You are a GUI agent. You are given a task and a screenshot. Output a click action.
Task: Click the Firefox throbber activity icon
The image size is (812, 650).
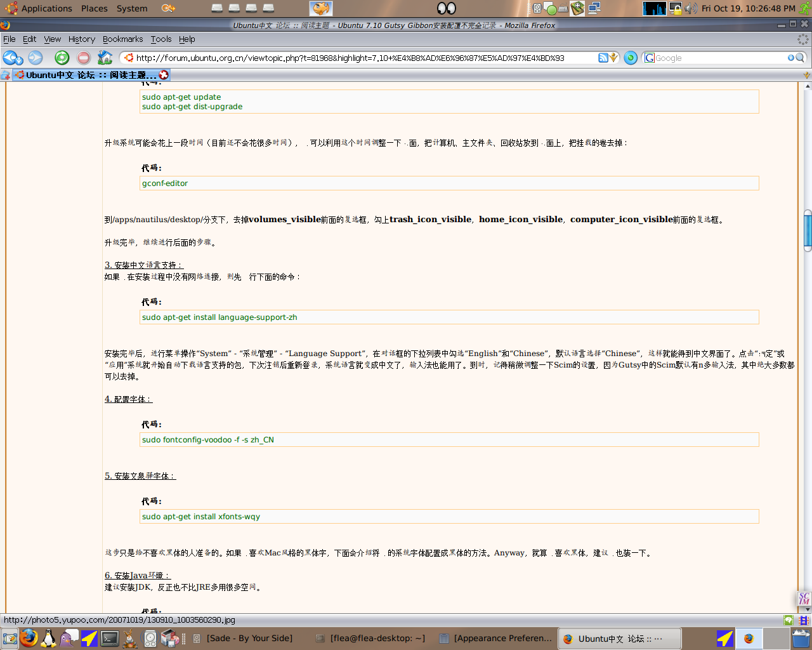tap(803, 39)
